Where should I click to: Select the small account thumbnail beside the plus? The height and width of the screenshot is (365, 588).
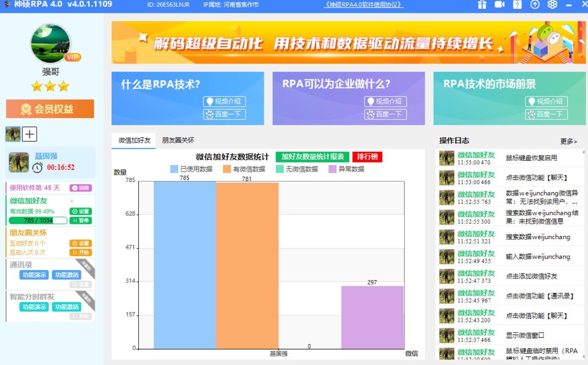(13, 134)
